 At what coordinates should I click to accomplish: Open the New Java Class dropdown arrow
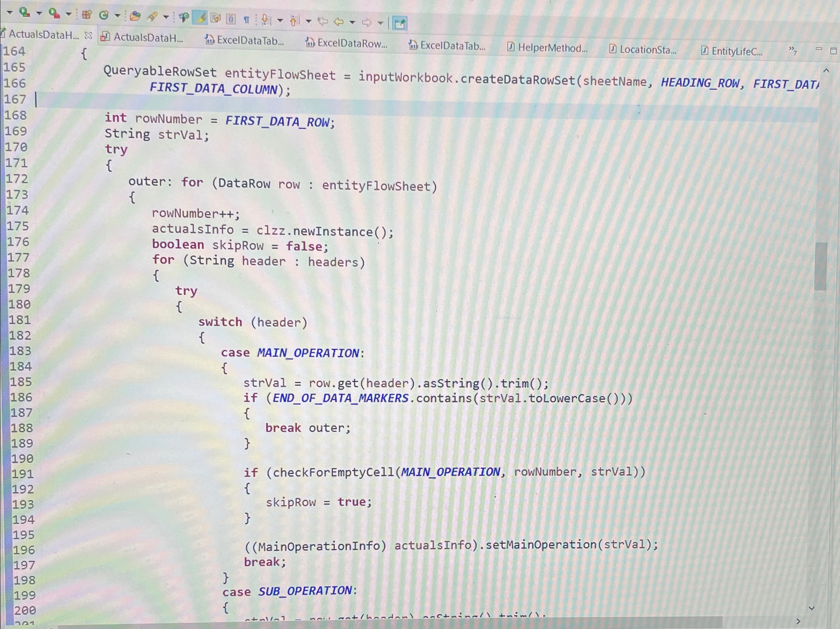(117, 16)
